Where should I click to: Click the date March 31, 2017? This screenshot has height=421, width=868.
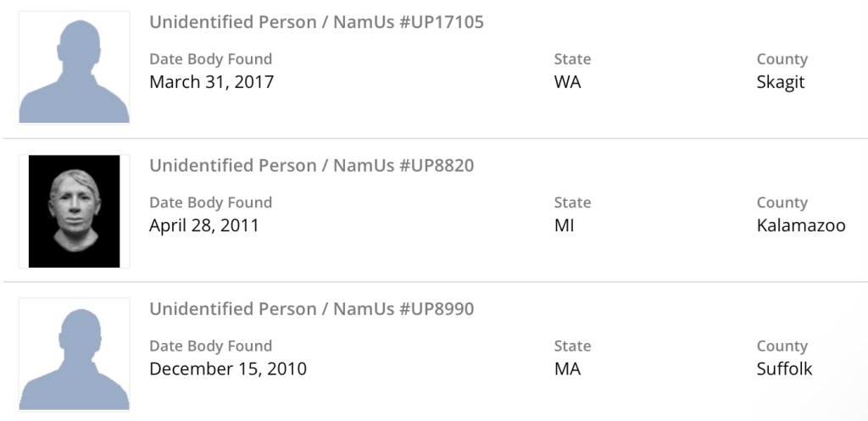click(211, 82)
